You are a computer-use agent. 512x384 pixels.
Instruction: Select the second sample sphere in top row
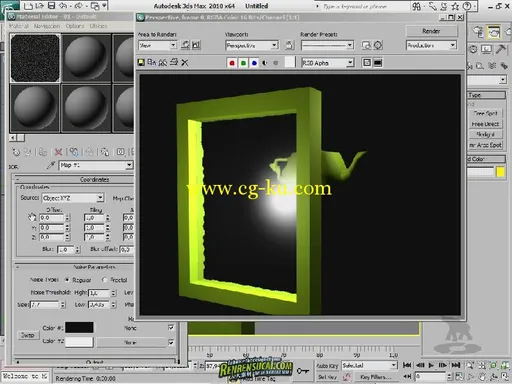pyautogui.click(x=86, y=58)
